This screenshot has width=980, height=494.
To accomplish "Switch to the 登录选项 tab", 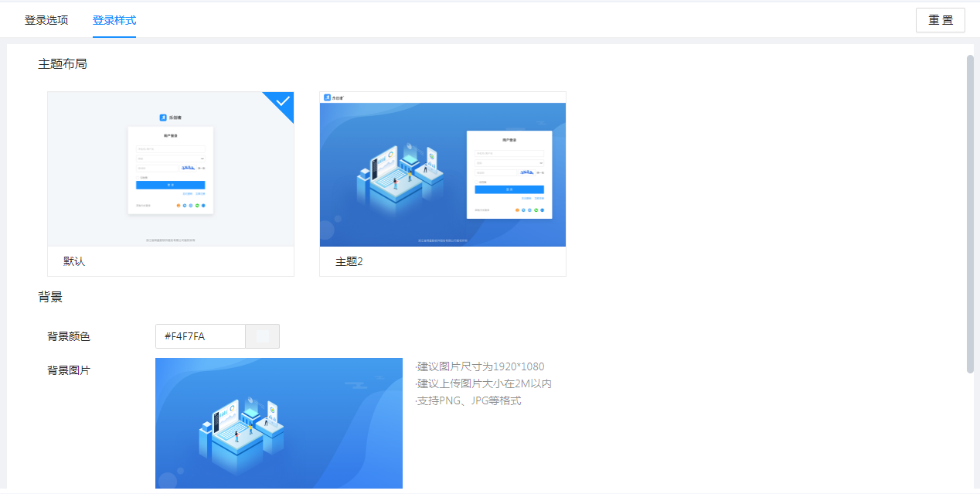I will tap(46, 20).
